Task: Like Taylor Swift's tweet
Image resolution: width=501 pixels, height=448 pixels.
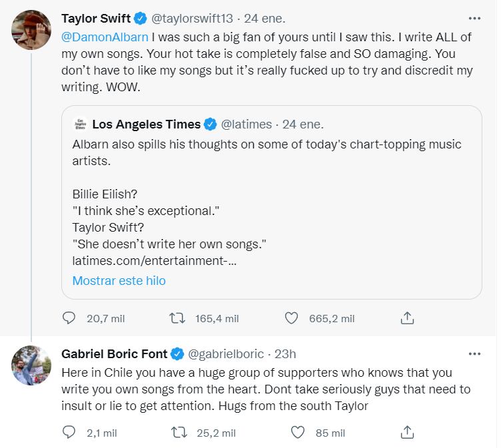Action: coord(291,318)
